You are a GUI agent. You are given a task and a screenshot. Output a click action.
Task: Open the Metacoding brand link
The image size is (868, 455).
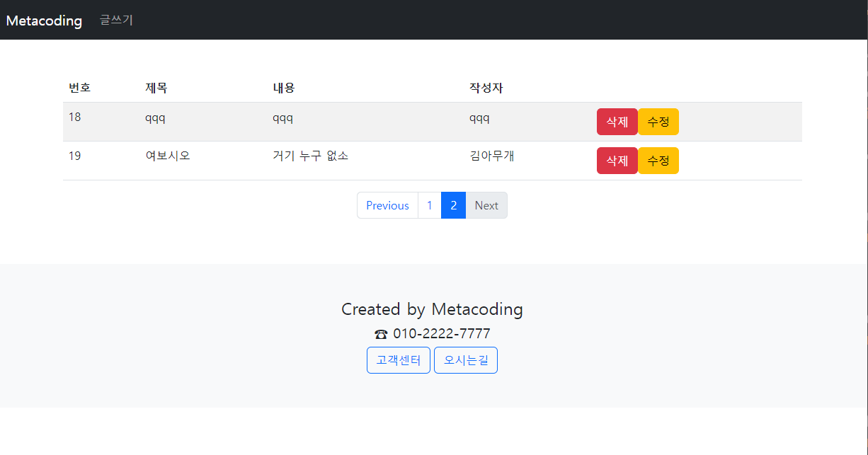coord(44,21)
